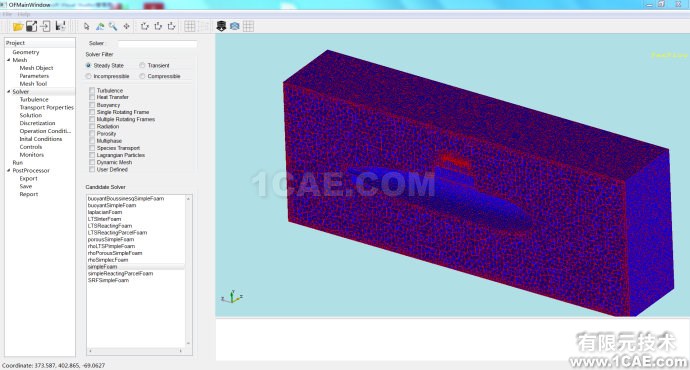Open the Help menu
690x370 pixels.
(24, 15)
